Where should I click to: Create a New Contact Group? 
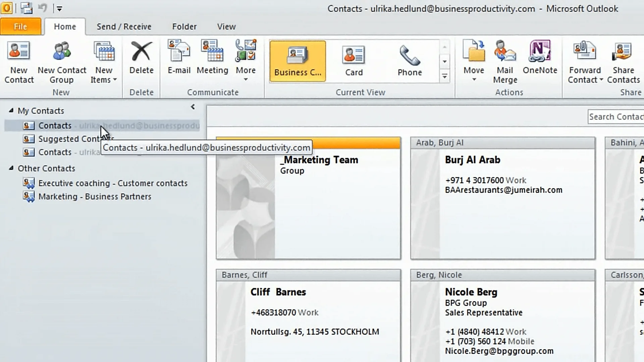[x=62, y=62]
